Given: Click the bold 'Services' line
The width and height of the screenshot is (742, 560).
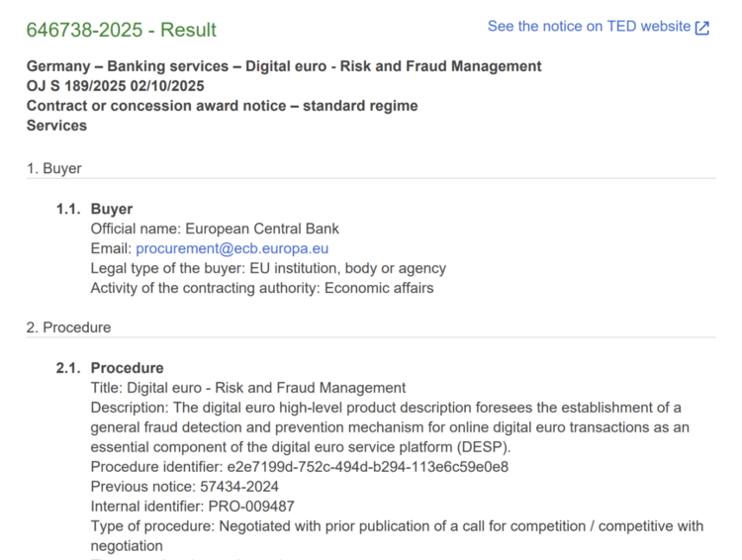Looking at the screenshot, I should click(x=56, y=126).
